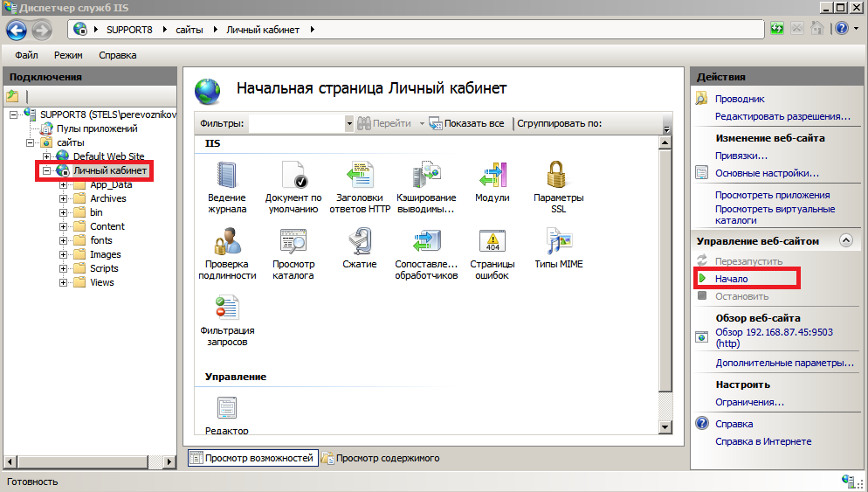The height and width of the screenshot is (492, 868).
Task: Click the connect icon in Подключения toolbar
Action: [12, 96]
